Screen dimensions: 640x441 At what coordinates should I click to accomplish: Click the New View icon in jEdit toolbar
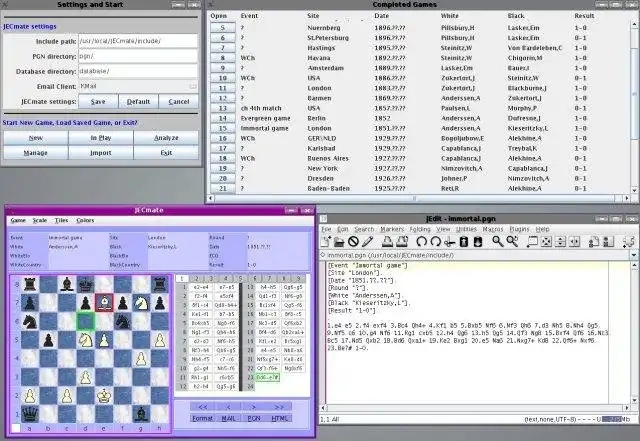[532, 242]
